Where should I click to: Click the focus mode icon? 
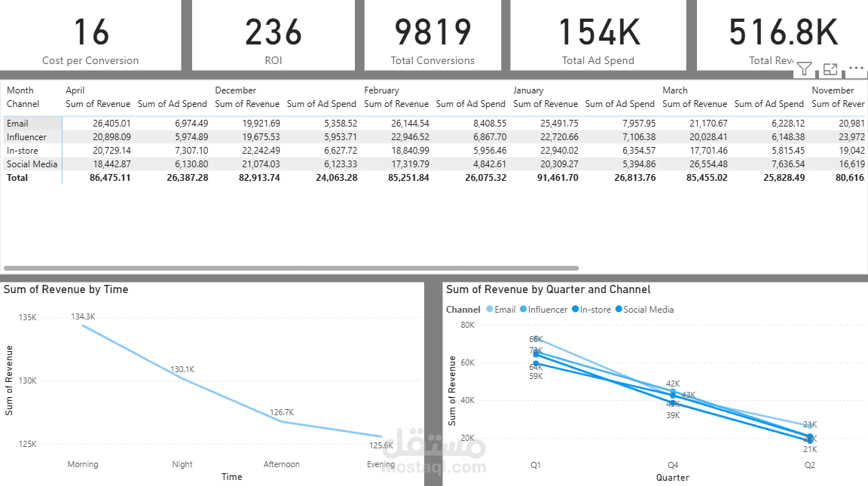830,69
